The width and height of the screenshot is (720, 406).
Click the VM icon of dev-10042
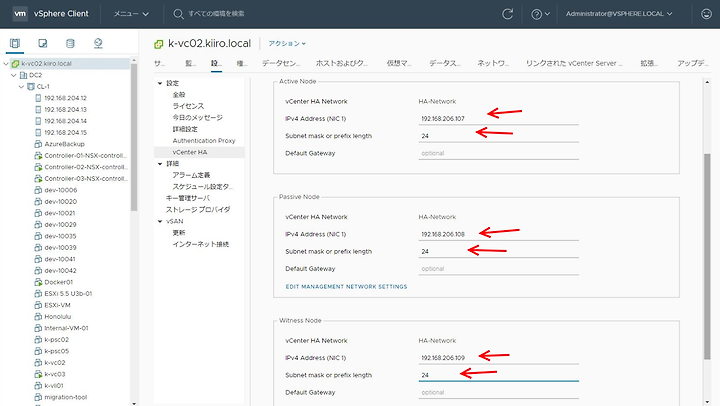pos(38,271)
